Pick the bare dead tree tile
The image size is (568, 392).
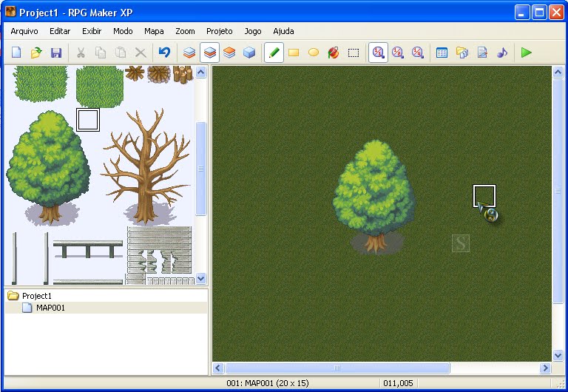(x=146, y=167)
